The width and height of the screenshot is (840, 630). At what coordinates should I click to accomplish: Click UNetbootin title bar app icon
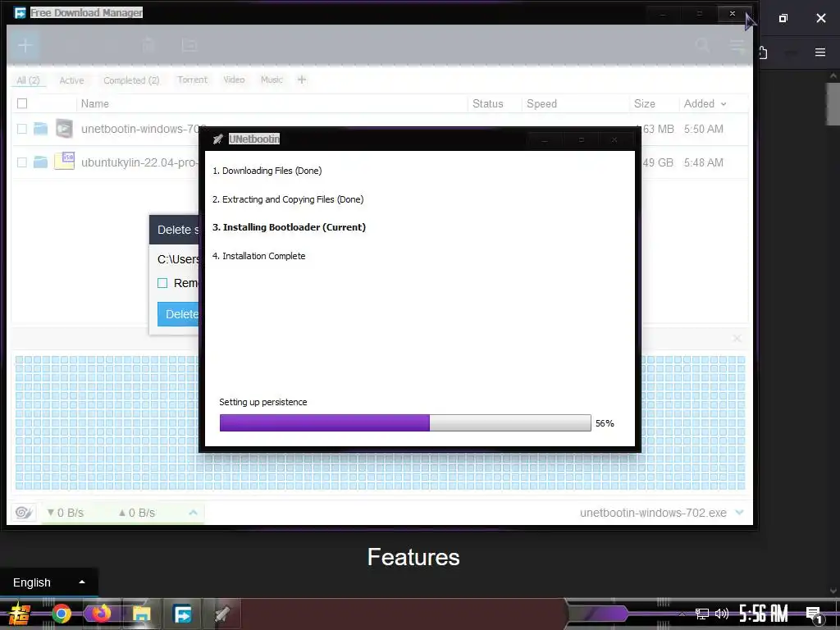tap(217, 139)
